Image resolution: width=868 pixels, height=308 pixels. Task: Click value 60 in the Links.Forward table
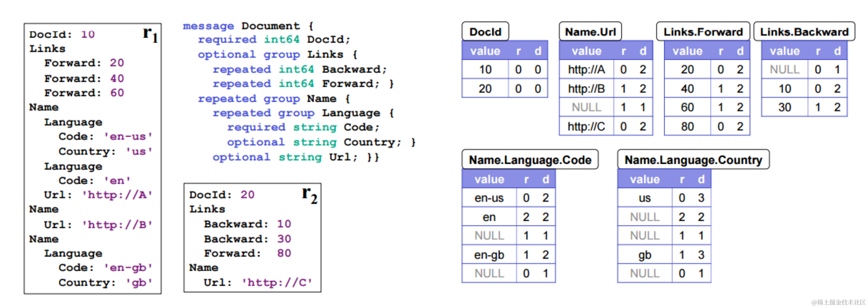(x=687, y=108)
